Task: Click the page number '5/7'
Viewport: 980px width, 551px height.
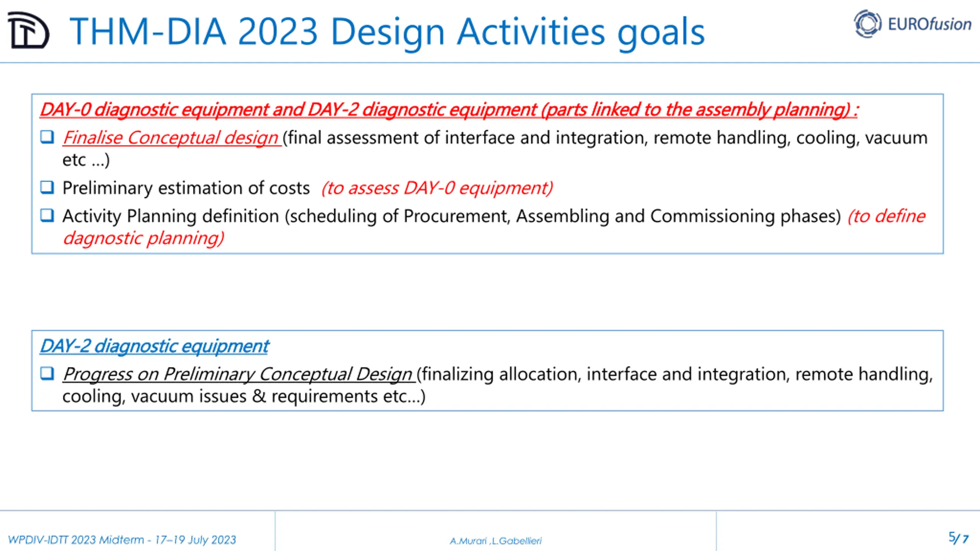Action: 959,538
